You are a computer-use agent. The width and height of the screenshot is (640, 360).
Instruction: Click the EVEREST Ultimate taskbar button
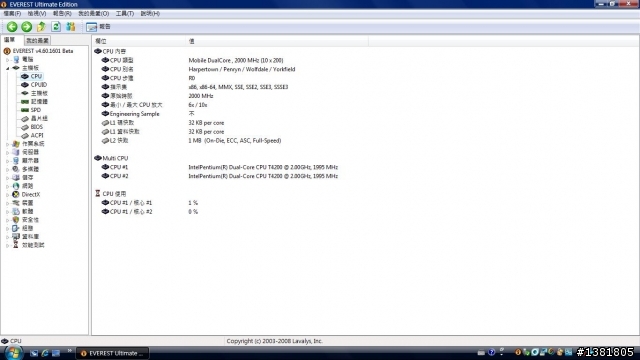click(113, 353)
